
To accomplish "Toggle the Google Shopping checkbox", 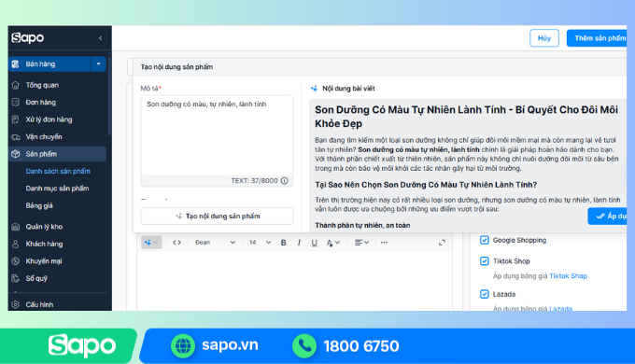I will tap(485, 240).
